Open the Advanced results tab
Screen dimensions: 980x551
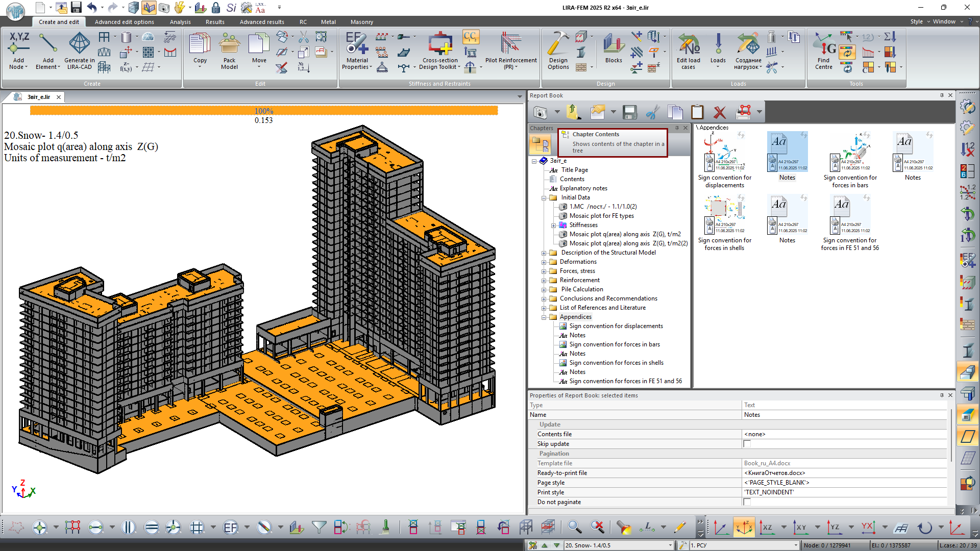[x=262, y=22]
